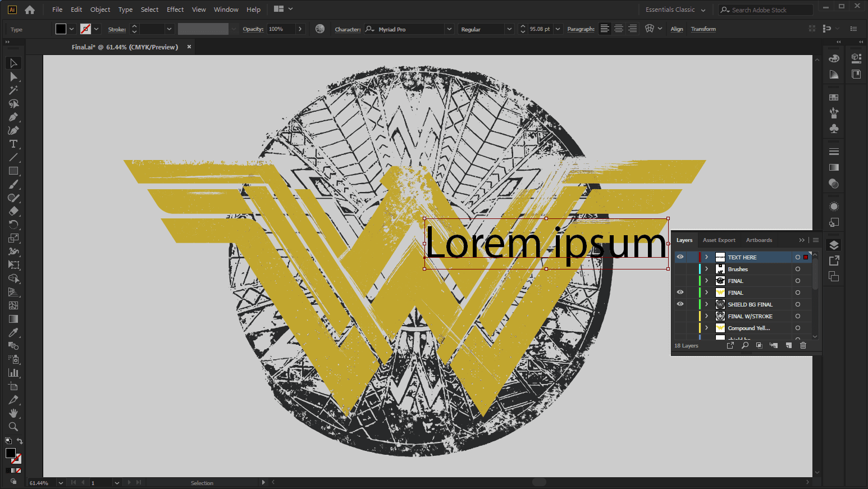Screen dimensions: 868x489
Task: Click the Align link in control bar
Action: click(677, 29)
